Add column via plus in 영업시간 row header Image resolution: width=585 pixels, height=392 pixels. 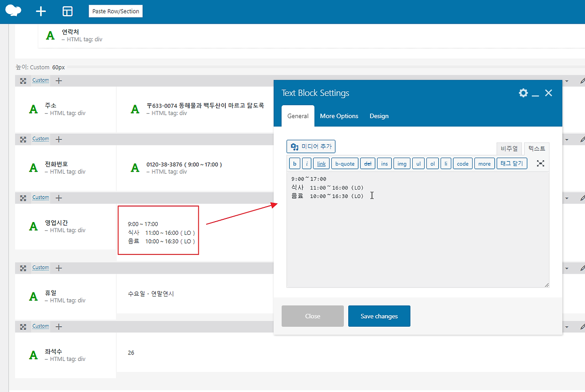pyautogui.click(x=58, y=198)
